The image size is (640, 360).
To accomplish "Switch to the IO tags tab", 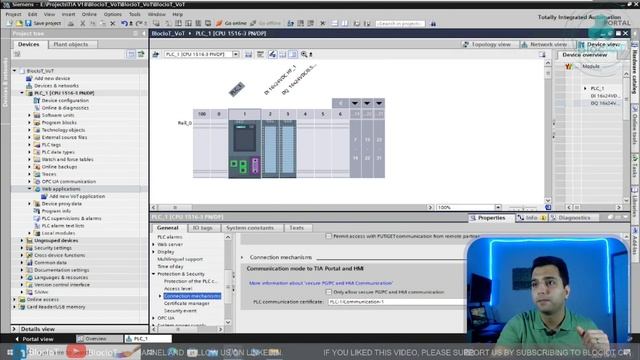I will (x=202, y=228).
